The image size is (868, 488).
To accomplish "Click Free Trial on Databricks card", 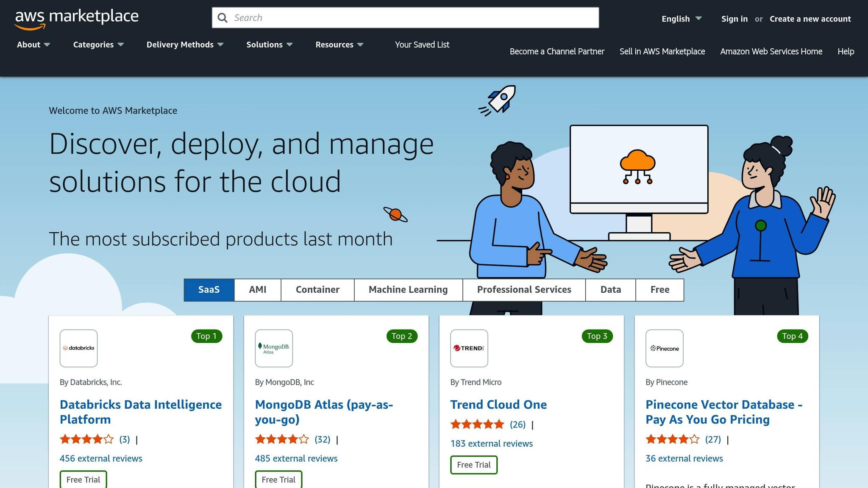I will pos(83,480).
